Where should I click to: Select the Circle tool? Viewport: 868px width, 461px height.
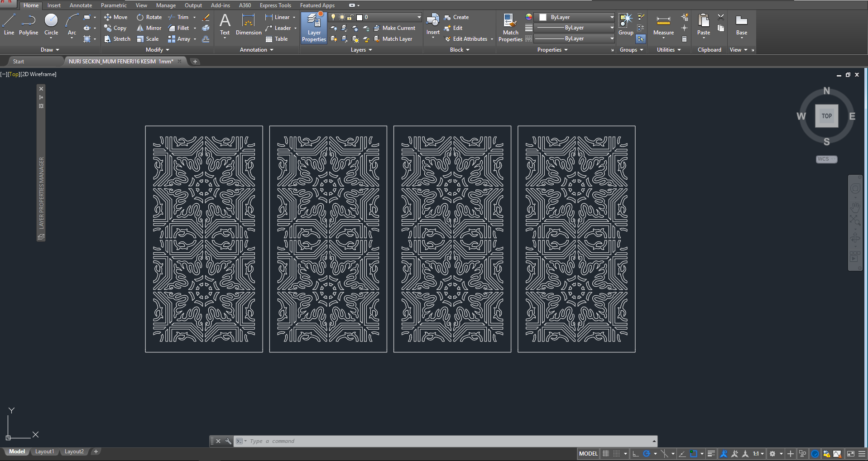tap(51, 24)
